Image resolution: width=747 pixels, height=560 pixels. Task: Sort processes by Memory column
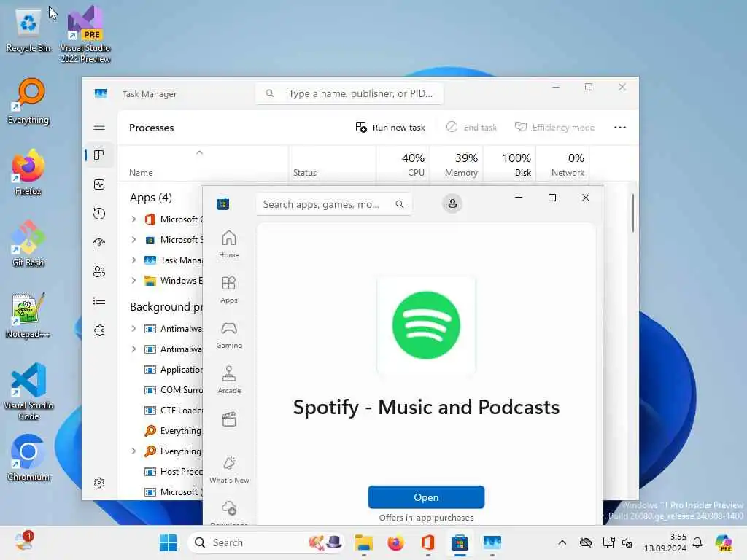pyautogui.click(x=457, y=163)
